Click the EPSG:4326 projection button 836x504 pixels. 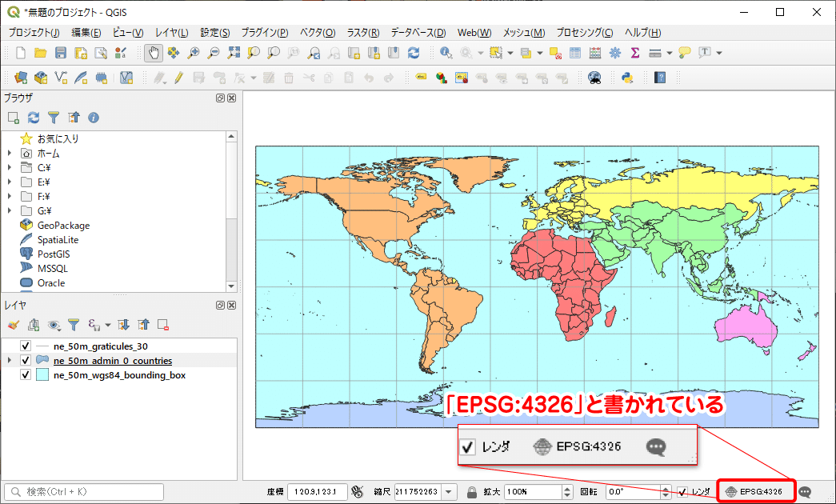[x=755, y=491]
